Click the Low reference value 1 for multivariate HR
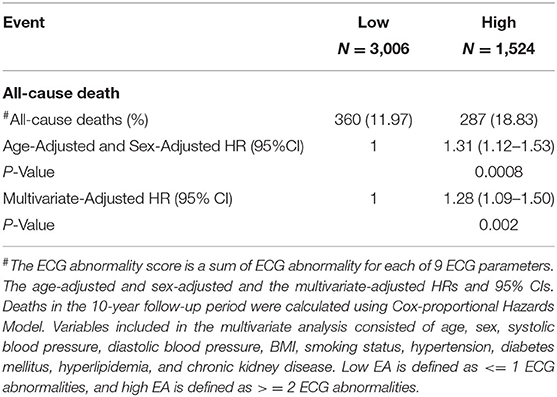557x397 pixels. [373, 198]
